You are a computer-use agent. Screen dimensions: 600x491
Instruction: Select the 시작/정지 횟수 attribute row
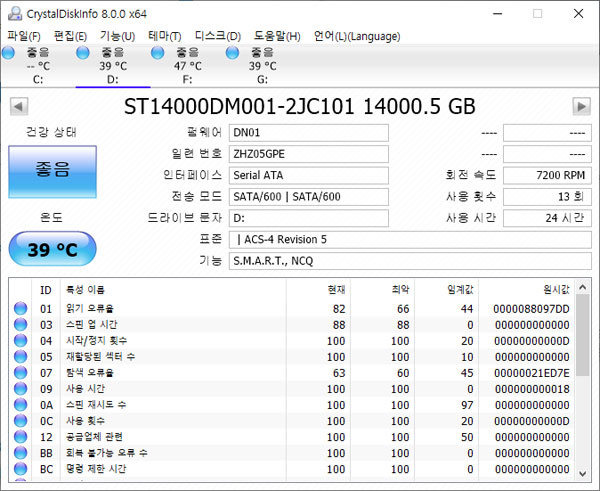(292, 341)
